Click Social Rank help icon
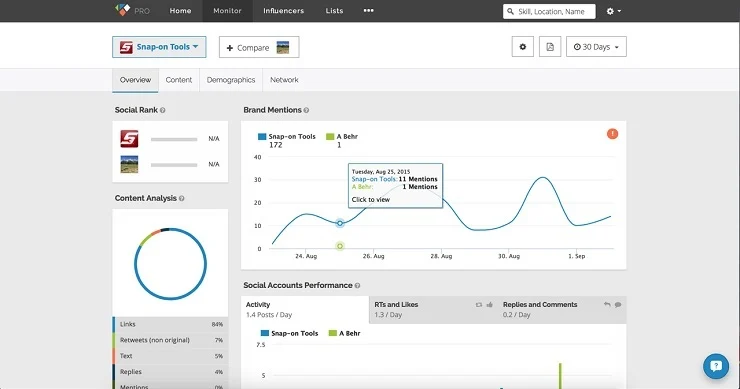Screen dimensions: 740x389 pyautogui.click(x=162, y=110)
